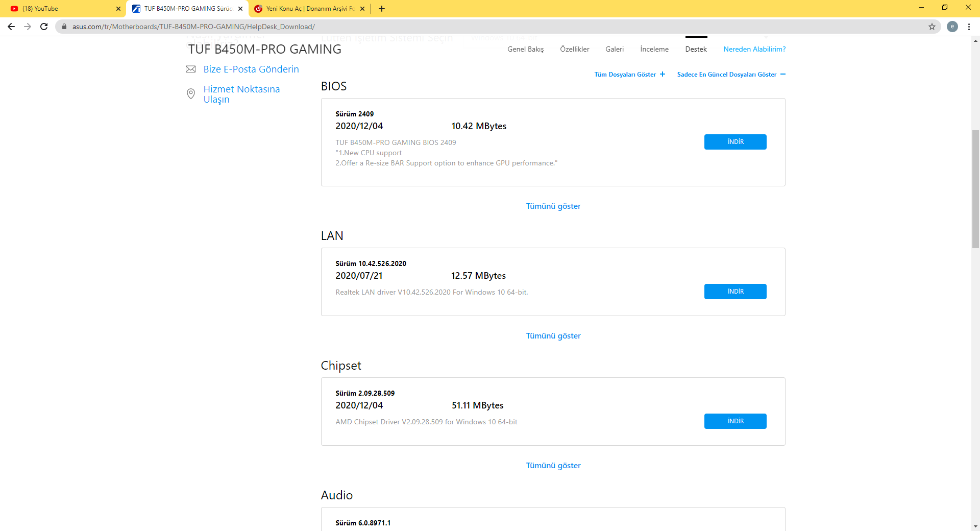Click the Sürüm 2.09.28.509 version text
The width and height of the screenshot is (980, 531).
365,393
